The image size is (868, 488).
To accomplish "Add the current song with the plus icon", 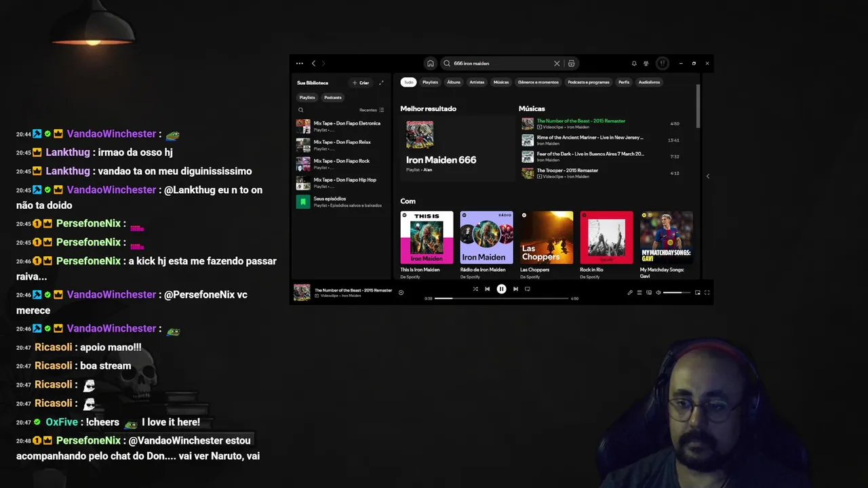I will click(401, 292).
